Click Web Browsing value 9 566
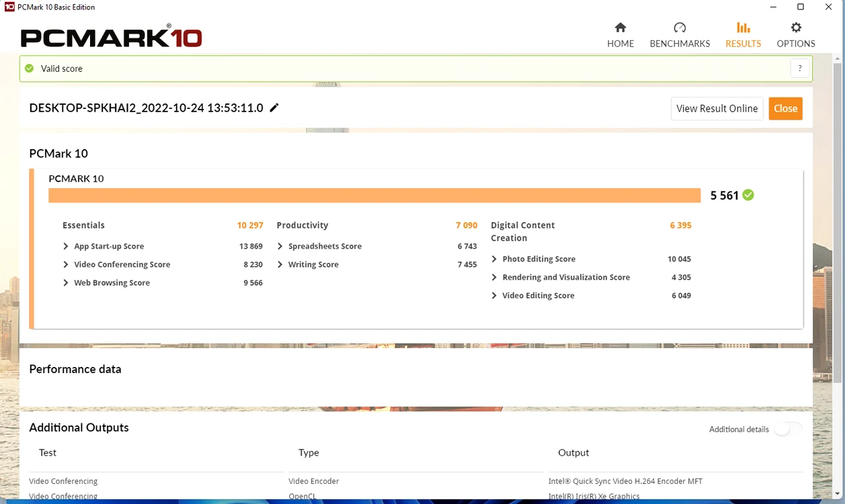This screenshot has height=504, width=845. 253,282
